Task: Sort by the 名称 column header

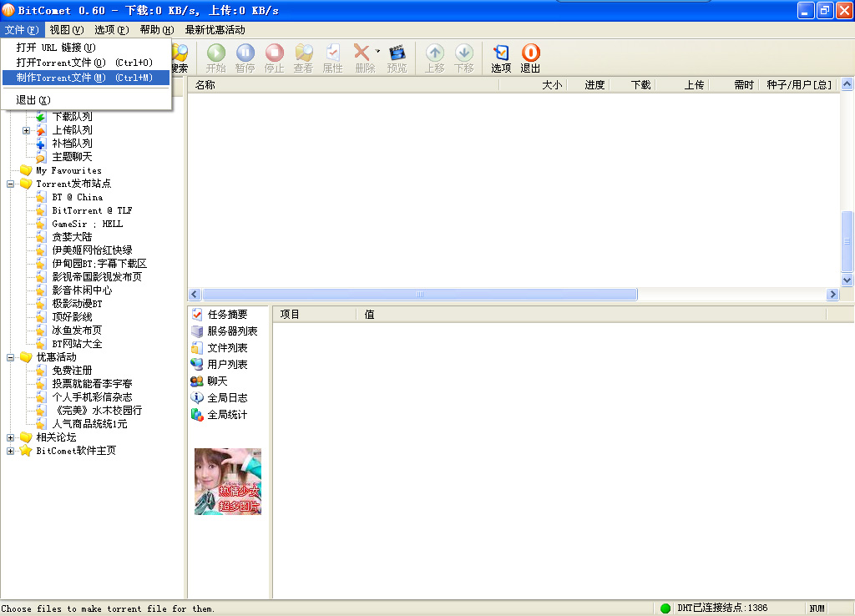Action: [x=343, y=85]
